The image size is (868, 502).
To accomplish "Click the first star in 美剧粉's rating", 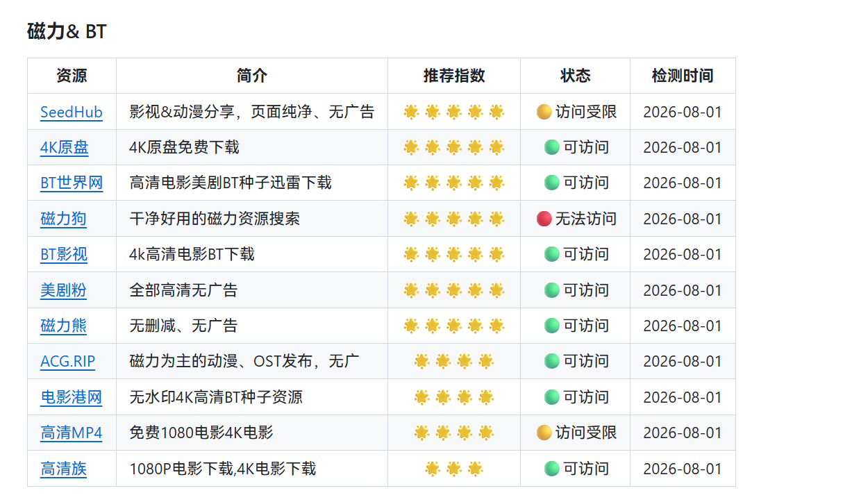I will [411, 290].
